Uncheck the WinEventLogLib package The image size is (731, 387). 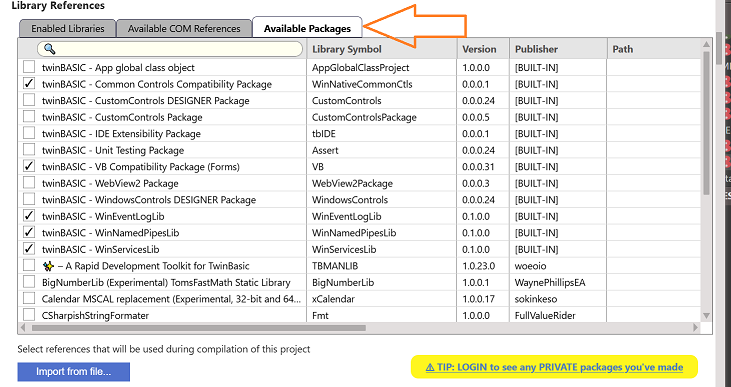click(x=29, y=216)
